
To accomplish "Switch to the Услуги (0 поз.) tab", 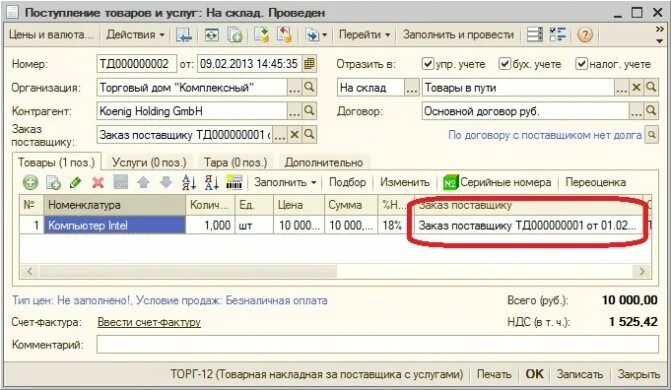I will tap(149, 163).
